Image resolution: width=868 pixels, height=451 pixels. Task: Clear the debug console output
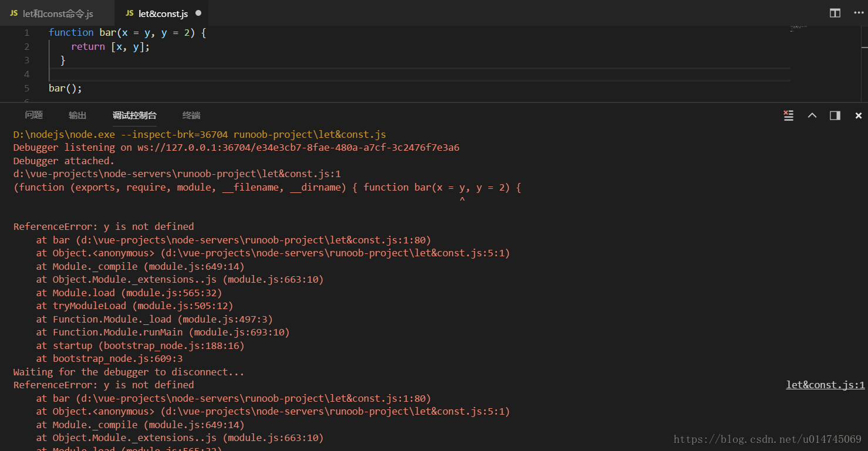788,115
